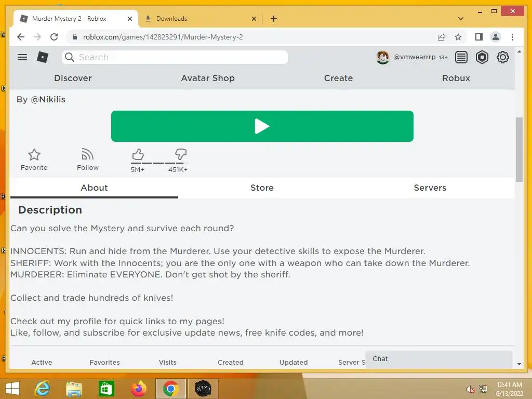Open the tab search dropdown chevron

pyautogui.click(x=461, y=19)
